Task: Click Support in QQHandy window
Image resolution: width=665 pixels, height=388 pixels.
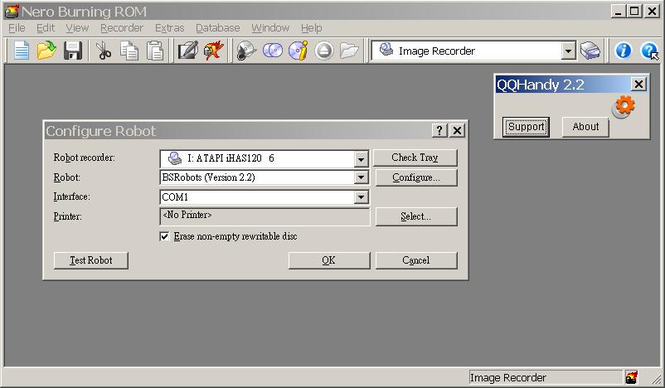Action: click(x=526, y=127)
